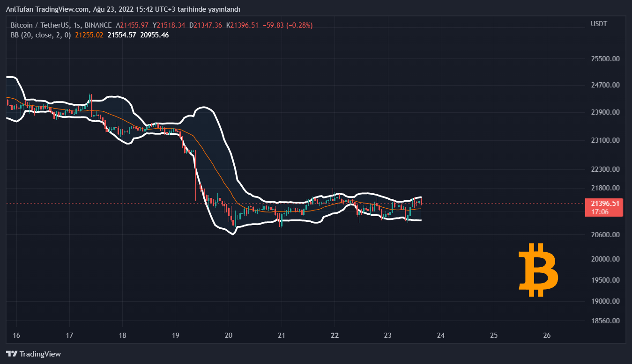Screen dimensions: 632x364
Task: Click the TradingView logo icon
Action: coord(12,354)
